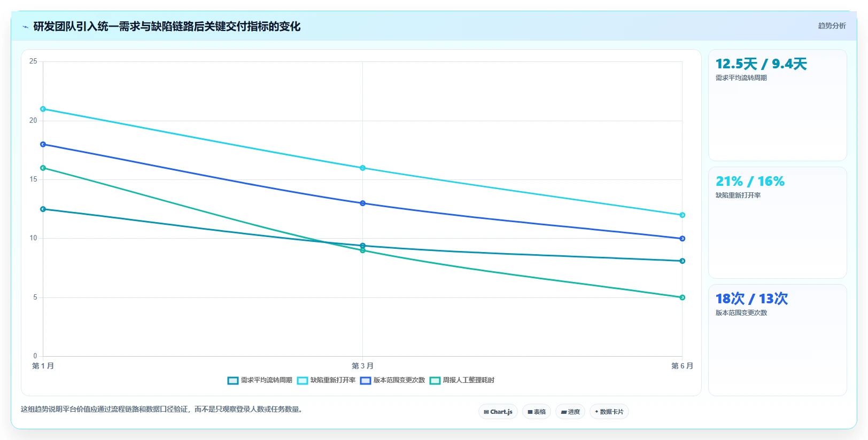Click the 数据卡片 tag
Screen dimensions: 868x440
(x=609, y=412)
